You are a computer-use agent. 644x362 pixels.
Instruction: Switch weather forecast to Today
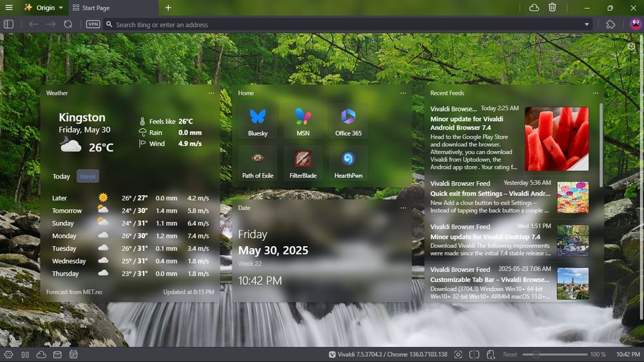tap(61, 176)
